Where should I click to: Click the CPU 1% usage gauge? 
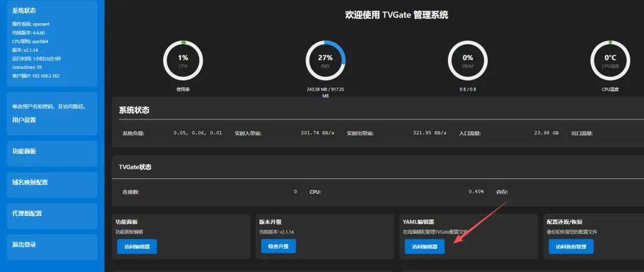[x=183, y=60]
